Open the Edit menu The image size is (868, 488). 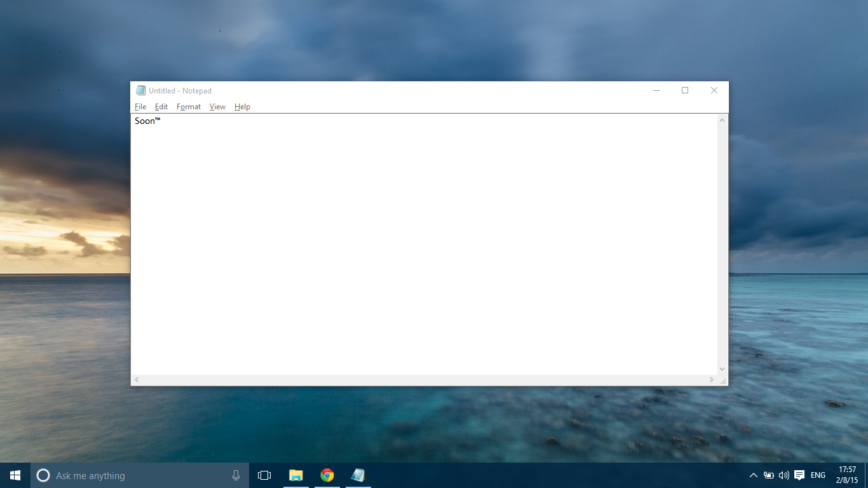click(161, 106)
